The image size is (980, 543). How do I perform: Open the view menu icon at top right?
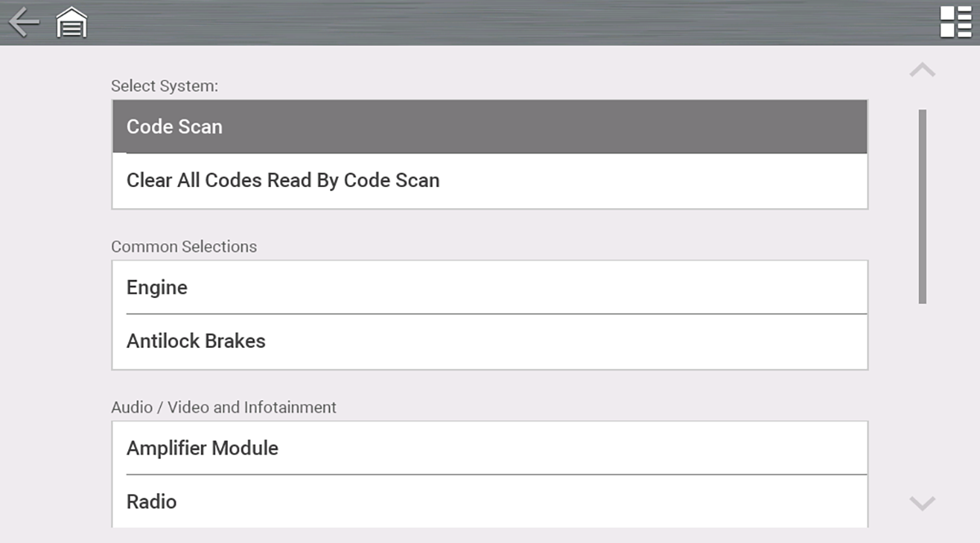[955, 22]
